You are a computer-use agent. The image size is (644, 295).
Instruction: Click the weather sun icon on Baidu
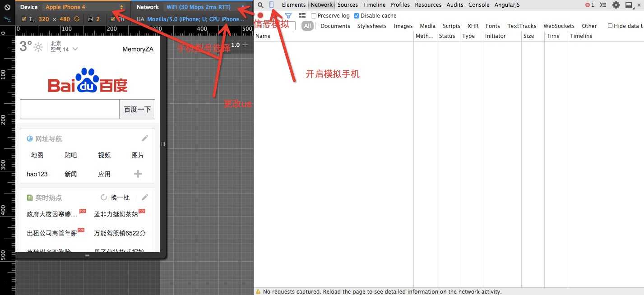tap(38, 47)
